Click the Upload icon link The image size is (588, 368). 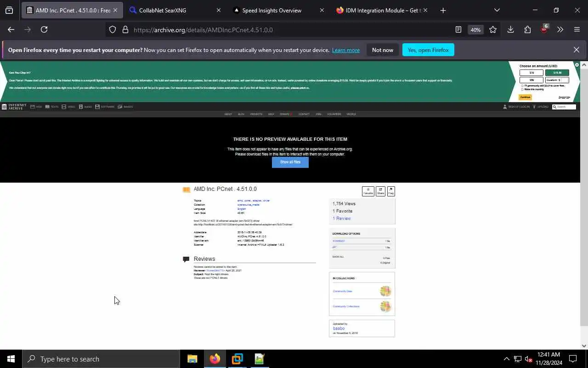[x=540, y=107]
